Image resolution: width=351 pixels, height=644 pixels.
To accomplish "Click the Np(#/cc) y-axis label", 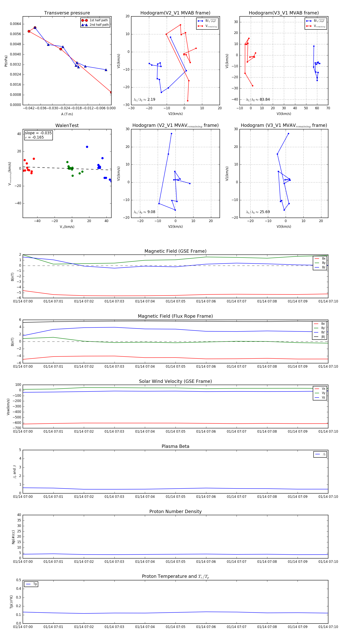I will click(x=13, y=537).
